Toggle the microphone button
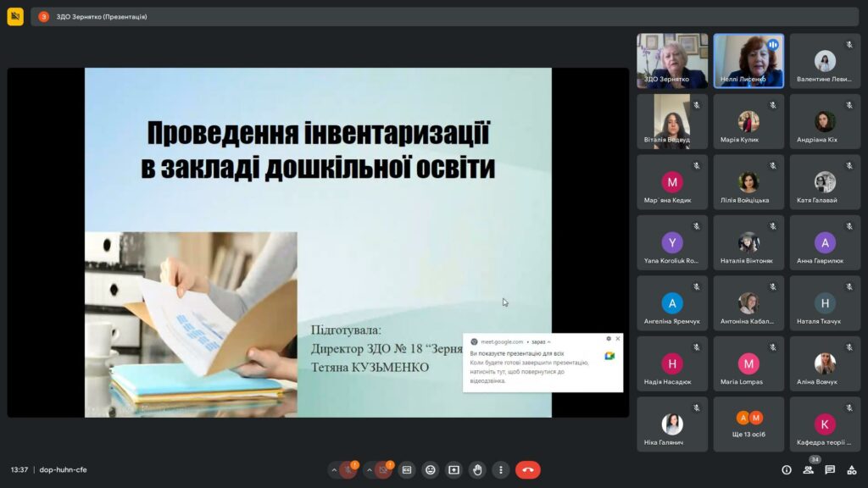Screen dimensions: 868x488 [348, 469]
